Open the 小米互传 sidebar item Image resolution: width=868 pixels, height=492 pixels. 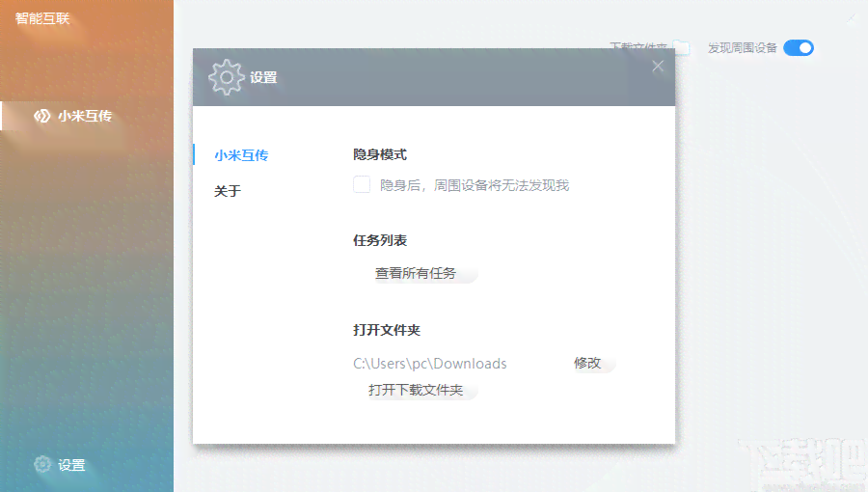[87, 116]
